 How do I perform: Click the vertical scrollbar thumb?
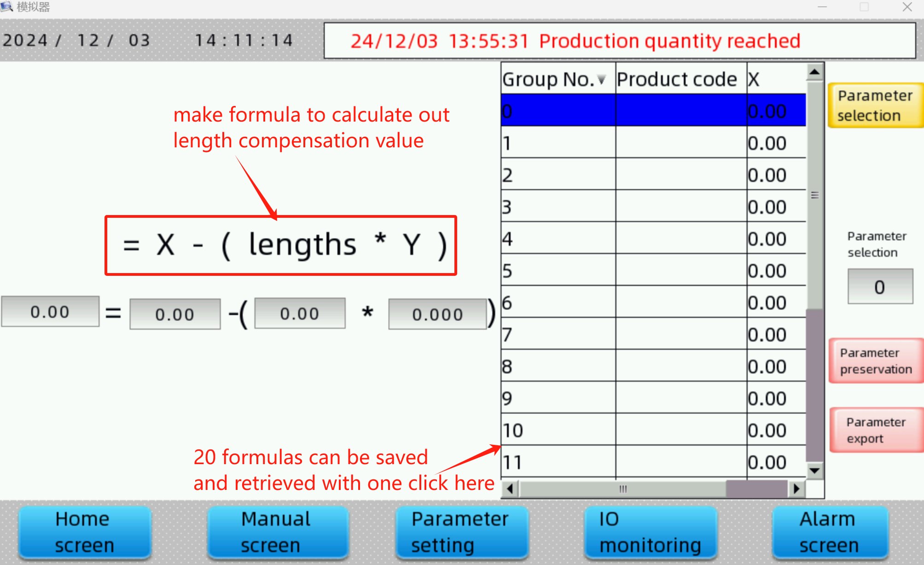815,195
